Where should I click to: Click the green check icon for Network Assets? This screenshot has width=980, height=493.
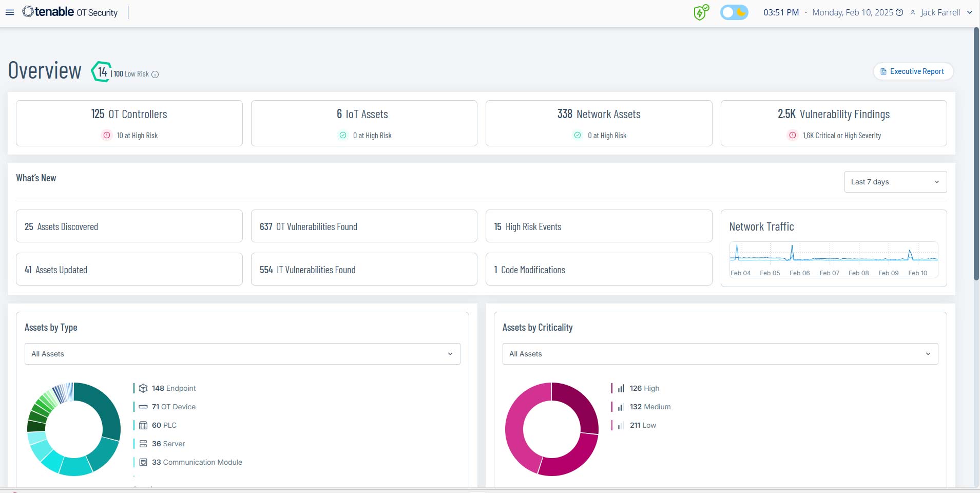tap(578, 135)
